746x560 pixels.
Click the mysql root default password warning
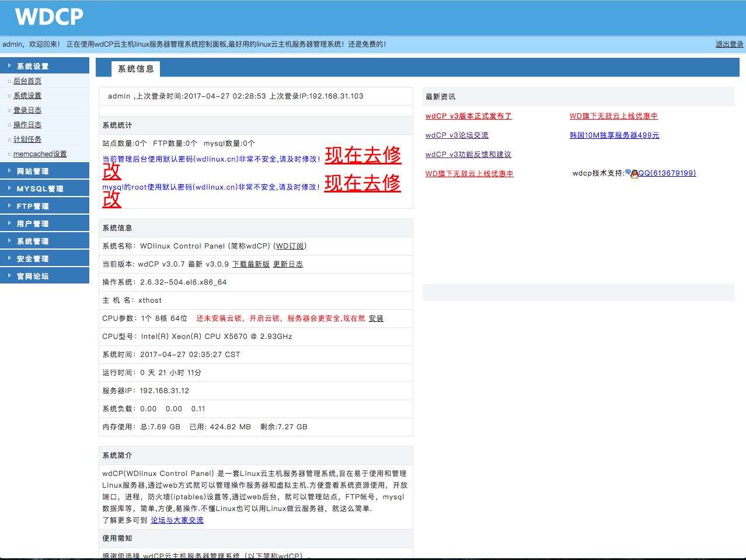211,187
